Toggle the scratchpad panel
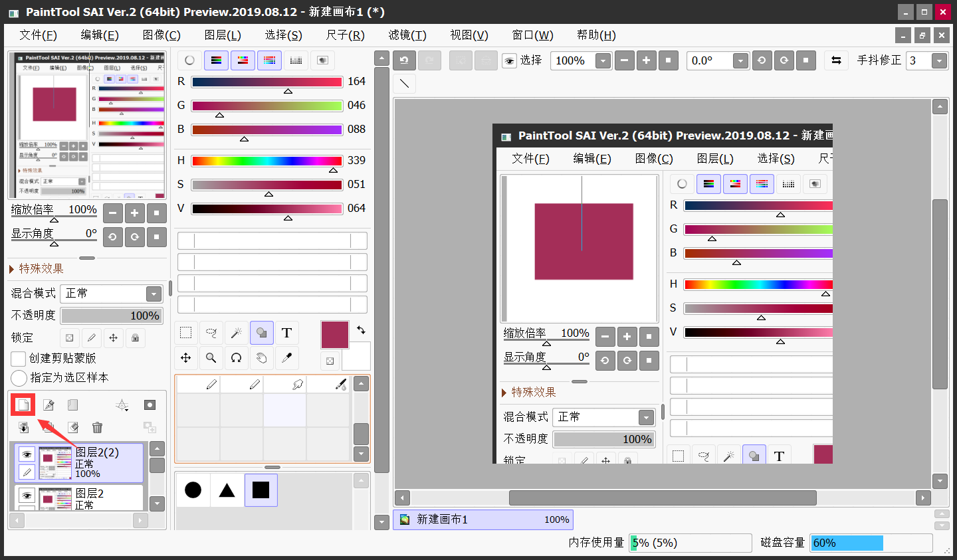Image resolution: width=957 pixels, height=560 pixels. (x=322, y=60)
